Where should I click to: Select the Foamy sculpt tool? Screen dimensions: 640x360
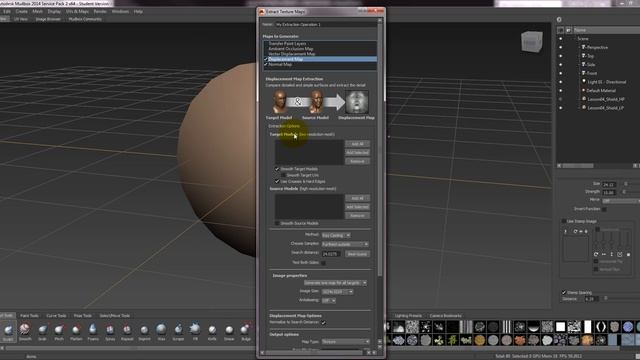point(93,331)
